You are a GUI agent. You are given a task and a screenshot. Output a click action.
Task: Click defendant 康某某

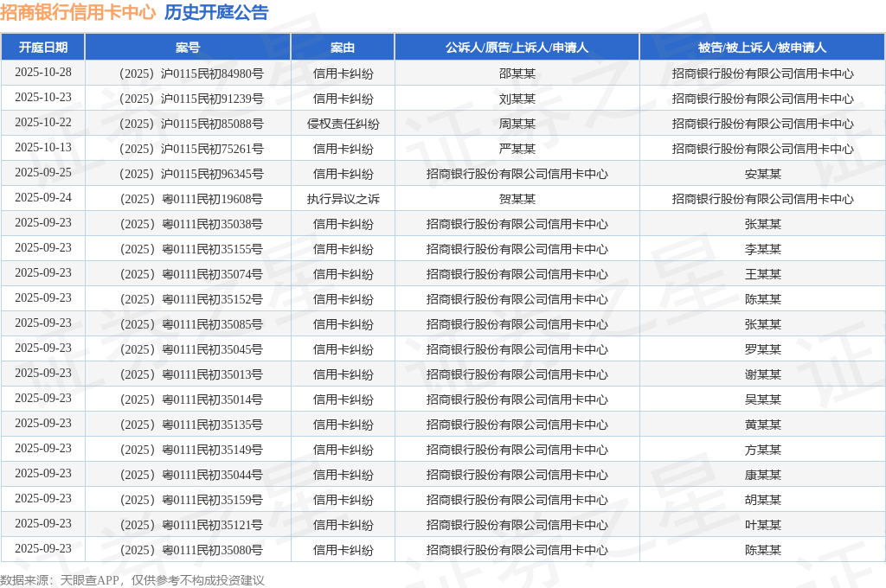click(x=763, y=475)
